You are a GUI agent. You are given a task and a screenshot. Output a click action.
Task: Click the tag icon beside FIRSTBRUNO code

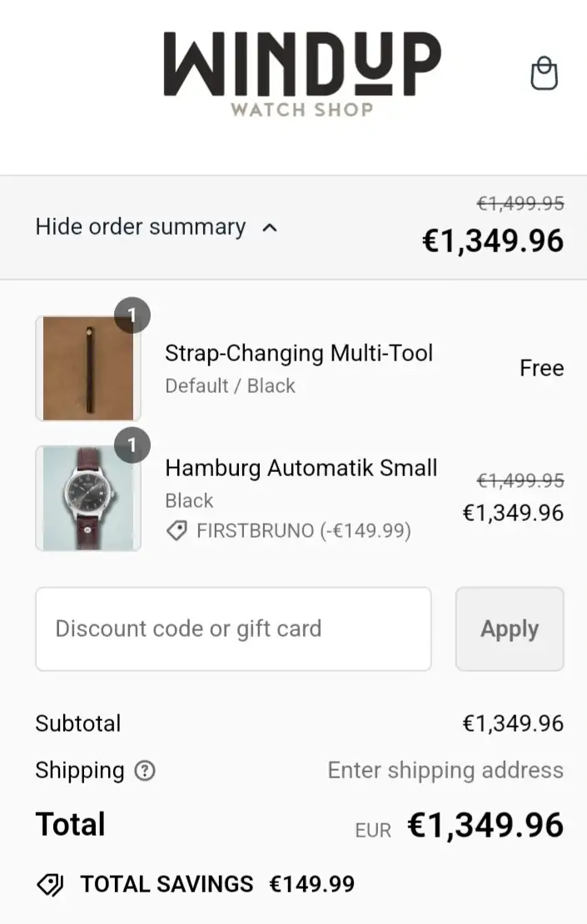click(177, 531)
